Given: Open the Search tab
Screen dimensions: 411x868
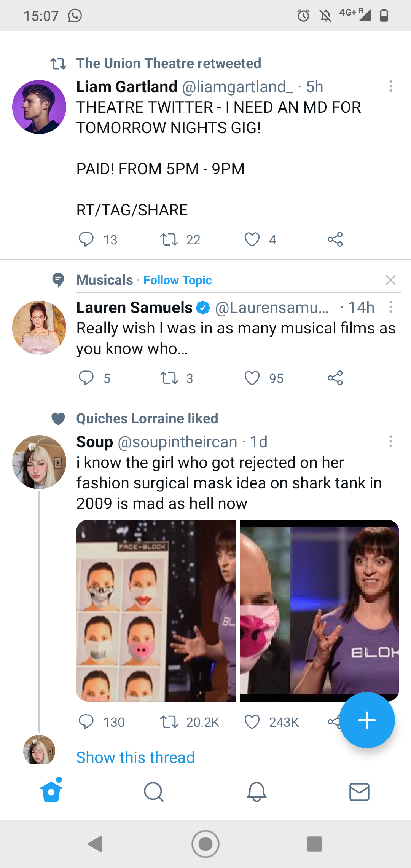Looking at the screenshot, I should (154, 792).
